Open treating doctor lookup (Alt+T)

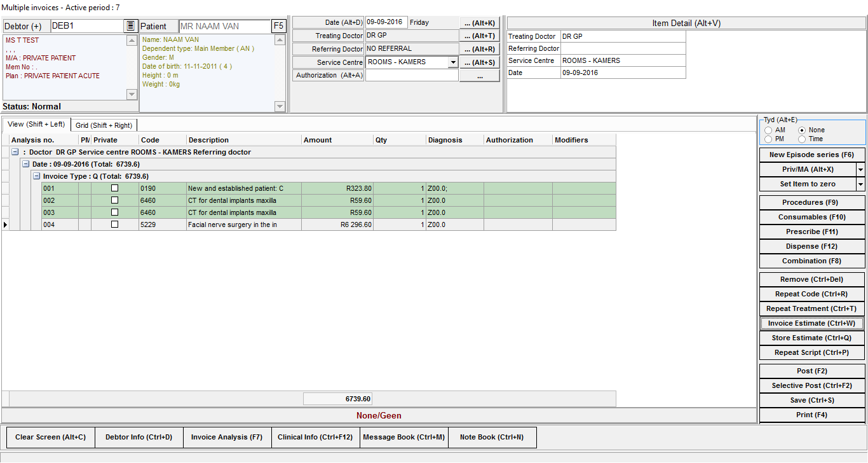coord(479,36)
